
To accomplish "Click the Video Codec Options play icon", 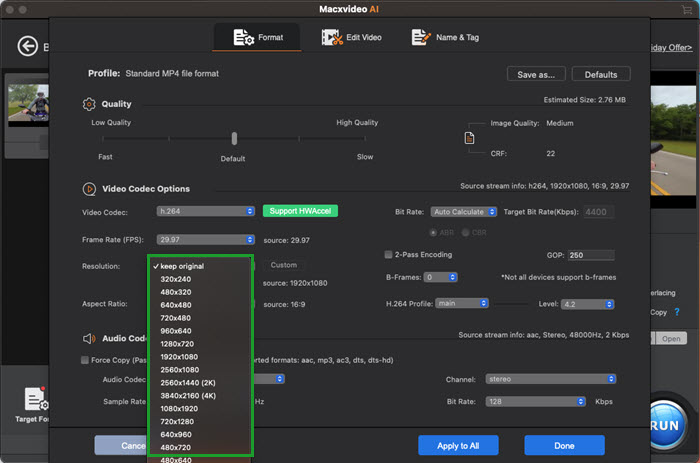I will tap(89, 189).
